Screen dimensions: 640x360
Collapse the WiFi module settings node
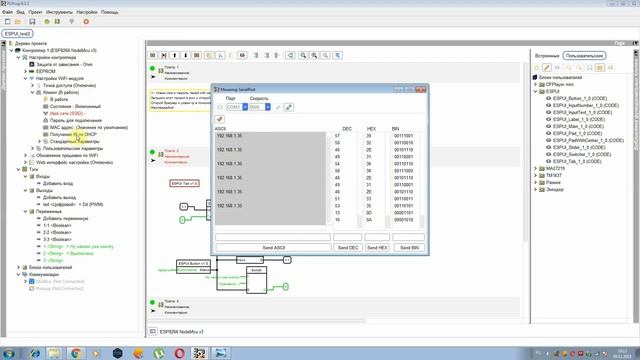[x=25, y=78]
